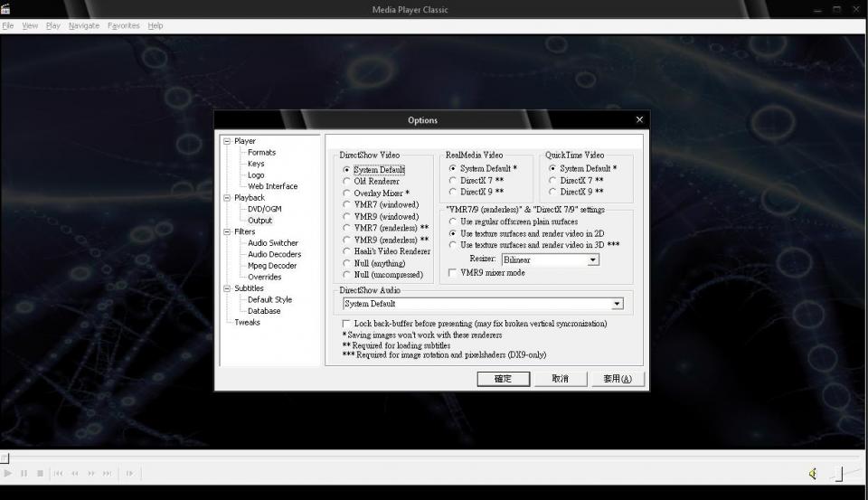The height and width of the screenshot is (500, 868).
Task: Open the Favorites menu
Action: click(124, 25)
